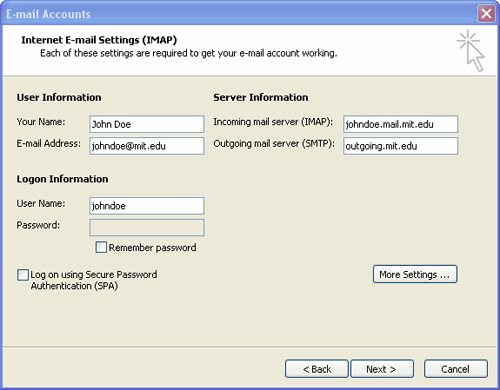Close the E-mail Accounts dialog

click(486, 14)
